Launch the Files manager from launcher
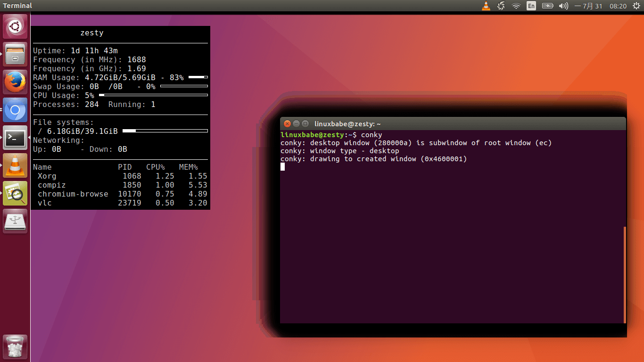644x362 pixels. coord(15,54)
